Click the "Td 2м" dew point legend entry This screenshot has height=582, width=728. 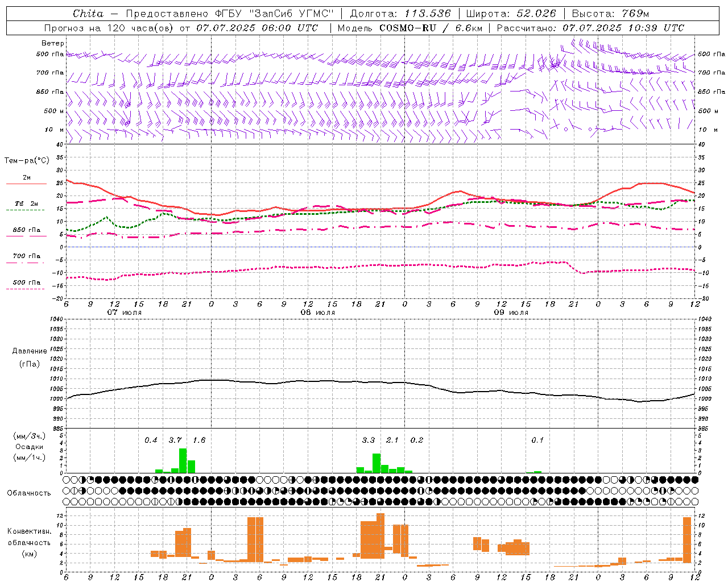point(26,203)
